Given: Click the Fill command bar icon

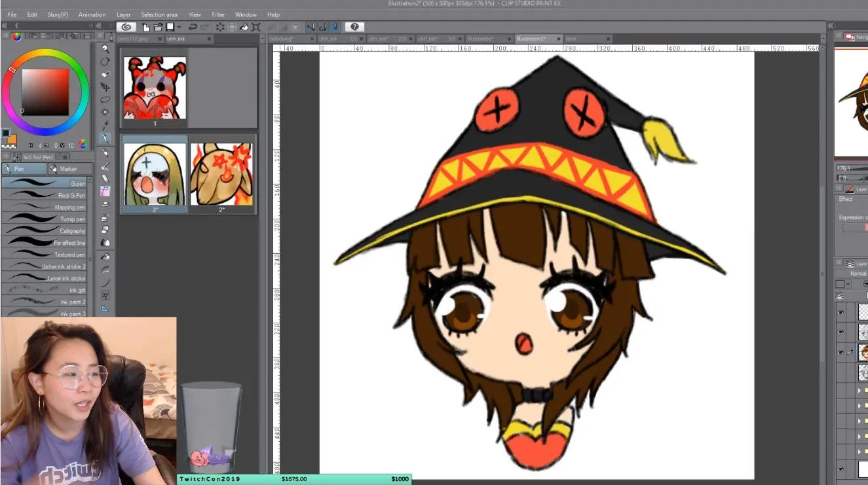Looking at the screenshot, I should [x=244, y=27].
